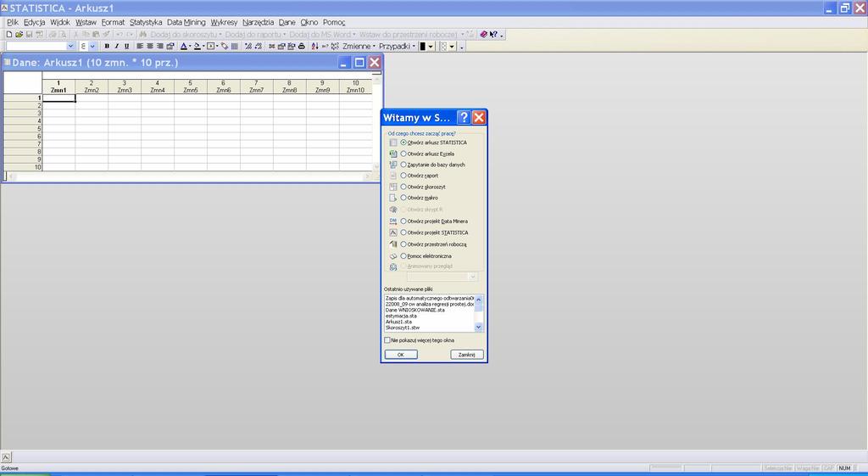Select 'Otwórz skoroszyt' radio option
The image size is (868, 476).
(403, 187)
